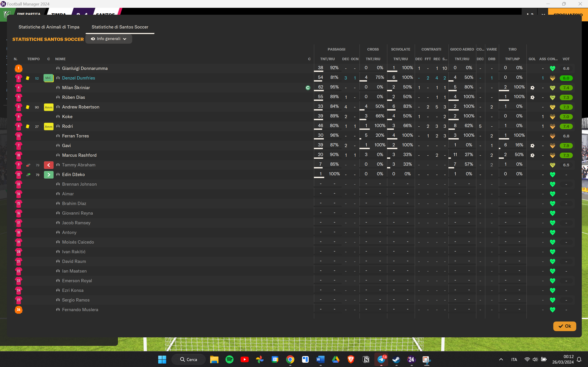This screenshot has height=367, width=588.
Task: Open Notion from the taskbar
Action: (366, 359)
